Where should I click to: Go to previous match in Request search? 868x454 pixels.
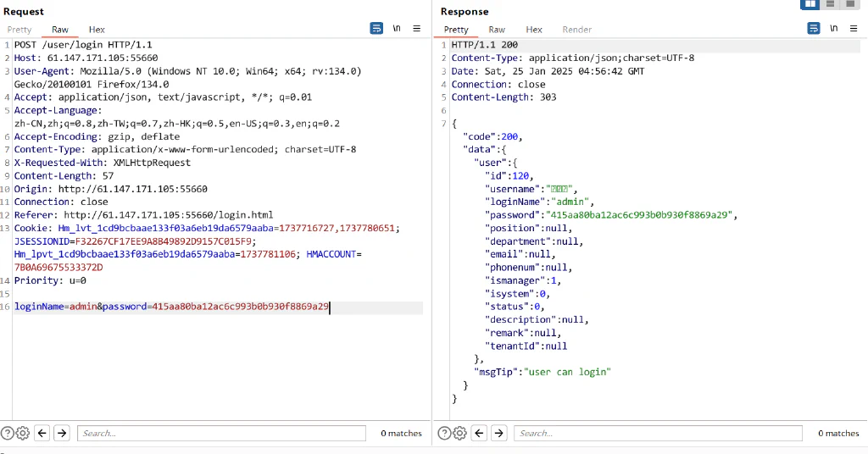[42, 433]
